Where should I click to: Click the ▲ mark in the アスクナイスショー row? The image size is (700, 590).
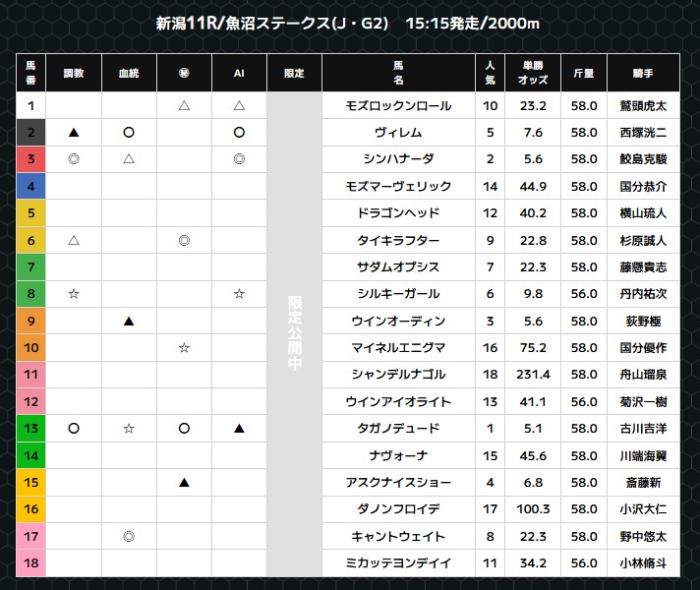[184, 483]
